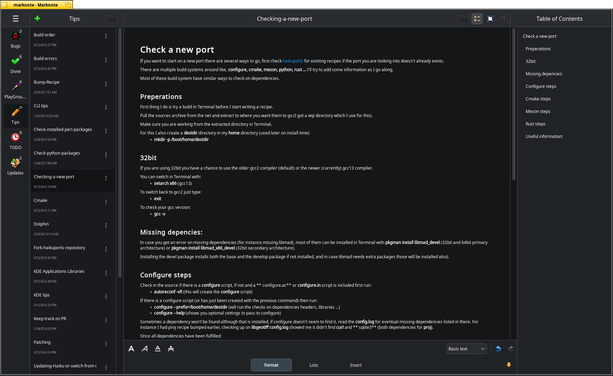
Task: Jump to Meson steps in contents
Action: pyautogui.click(x=538, y=111)
